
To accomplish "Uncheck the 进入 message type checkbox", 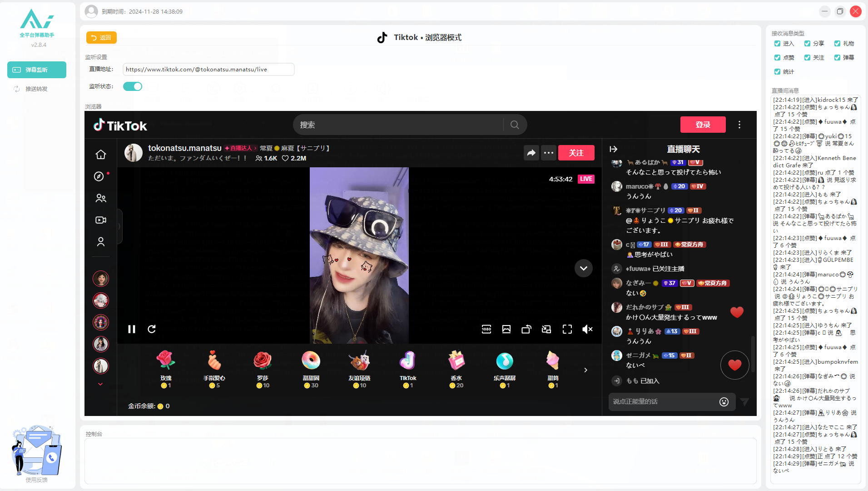I will [777, 44].
